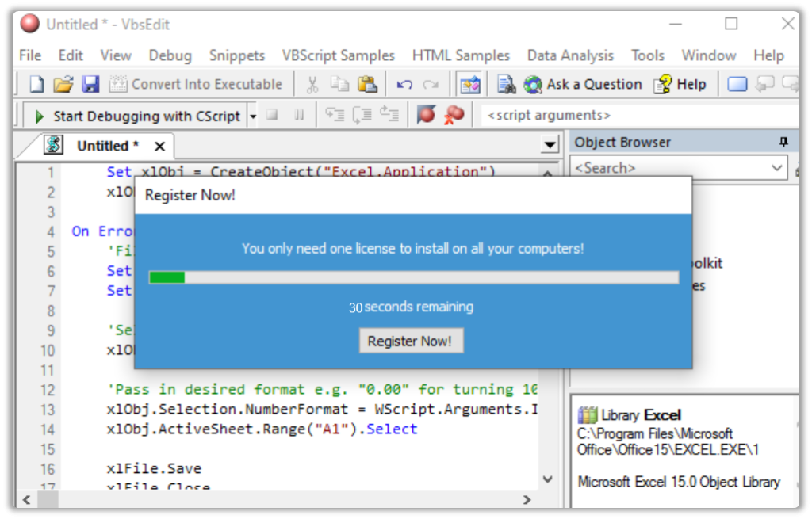Click the Register Now! button

point(412,341)
